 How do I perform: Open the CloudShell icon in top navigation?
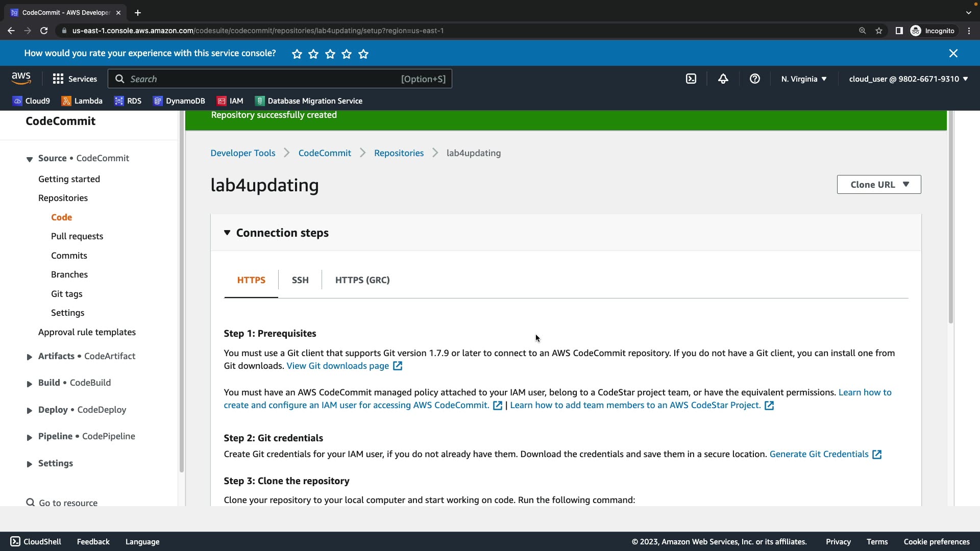691,79
